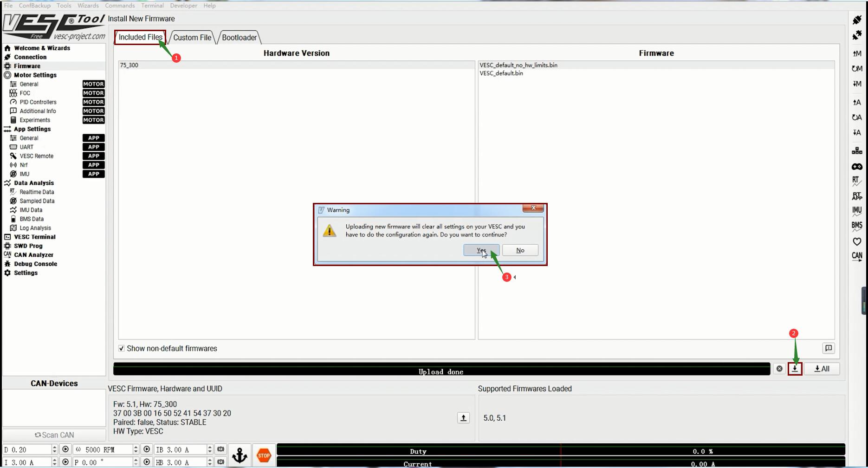Run duty cycle with its play button
This screenshot has height=468, width=868.
pos(65,449)
